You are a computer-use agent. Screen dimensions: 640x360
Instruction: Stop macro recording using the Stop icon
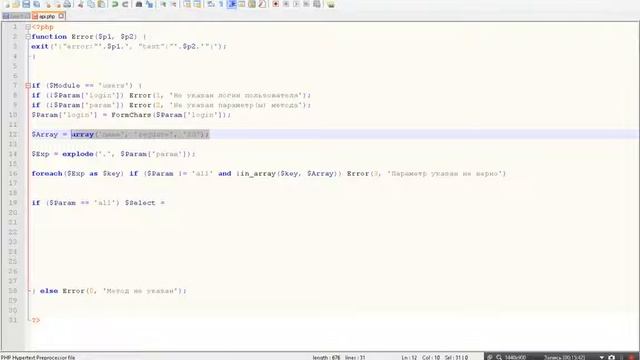[x=286, y=4]
